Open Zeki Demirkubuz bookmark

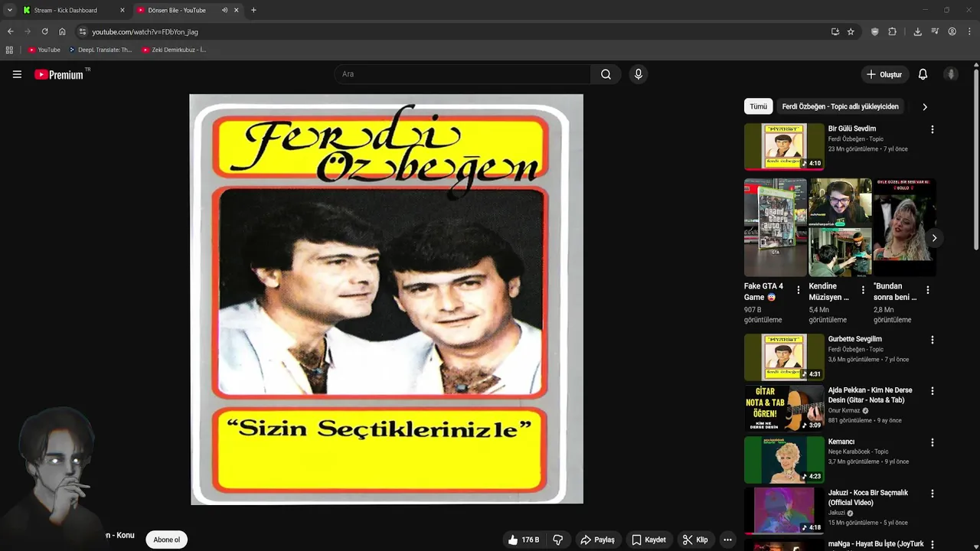pos(174,50)
